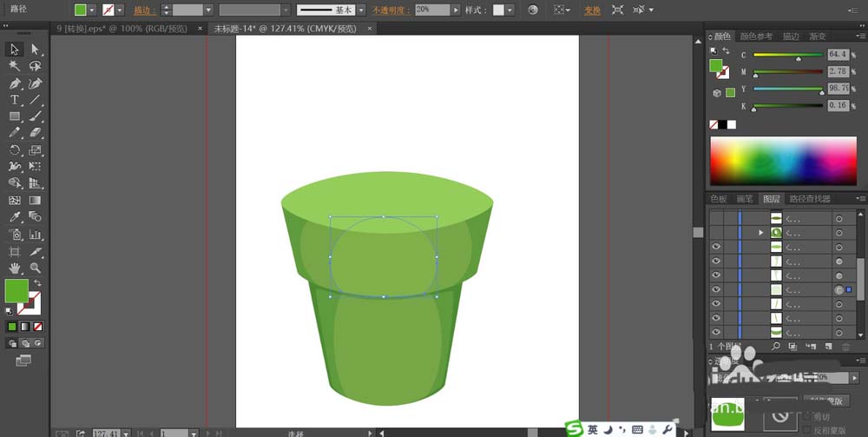Screen dimensions: 868x437
Task: Pick the Hand tool
Action: coord(15,268)
